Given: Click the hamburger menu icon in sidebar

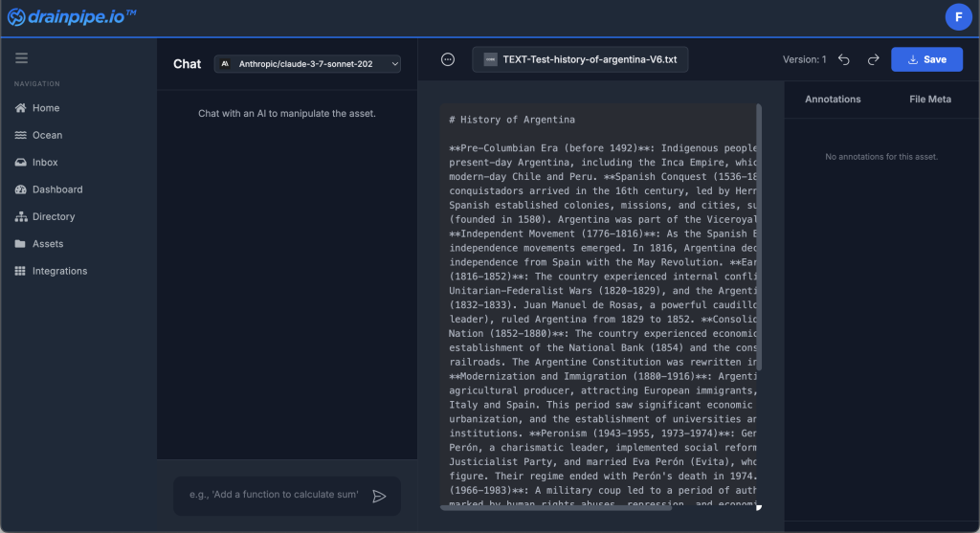Looking at the screenshot, I should point(21,58).
